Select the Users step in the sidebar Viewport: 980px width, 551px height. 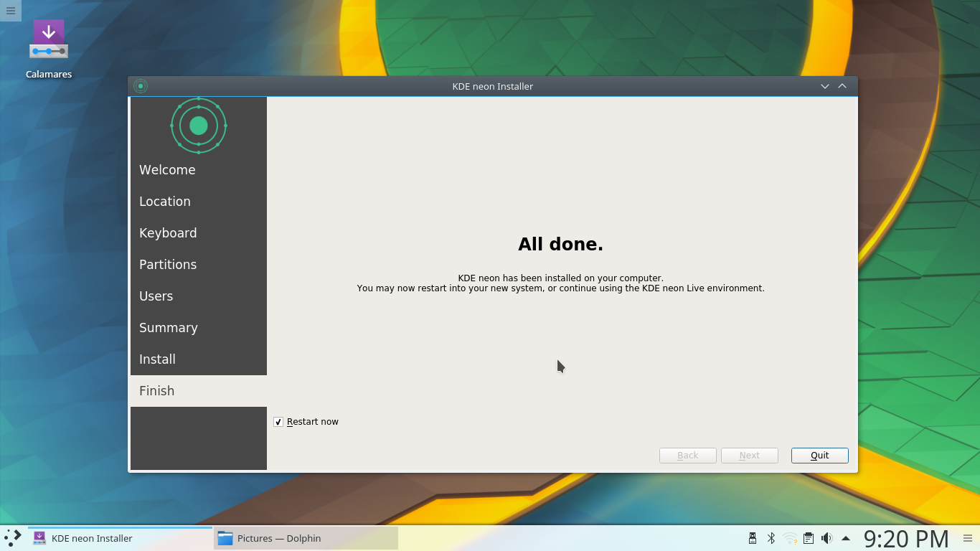199,296
